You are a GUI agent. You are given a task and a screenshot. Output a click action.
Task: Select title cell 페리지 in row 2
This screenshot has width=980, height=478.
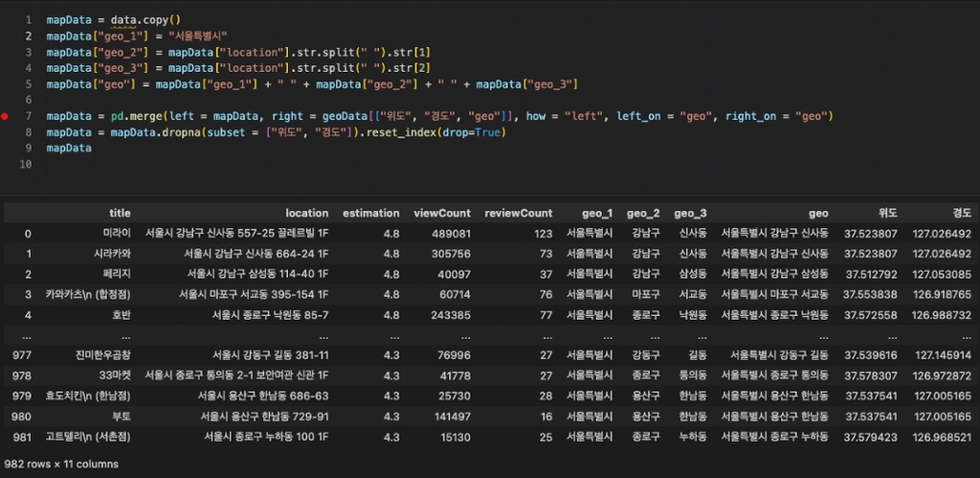pos(117,274)
